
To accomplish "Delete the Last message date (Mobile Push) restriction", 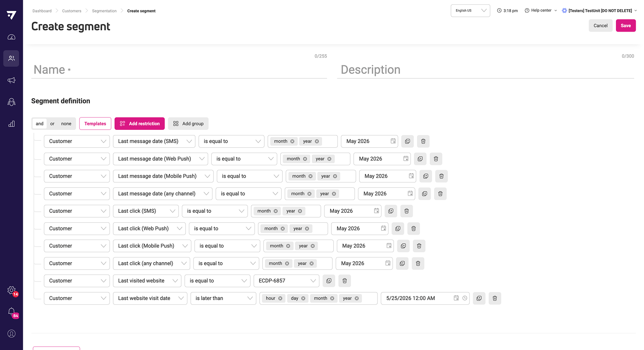I will pyautogui.click(x=441, y=176).
